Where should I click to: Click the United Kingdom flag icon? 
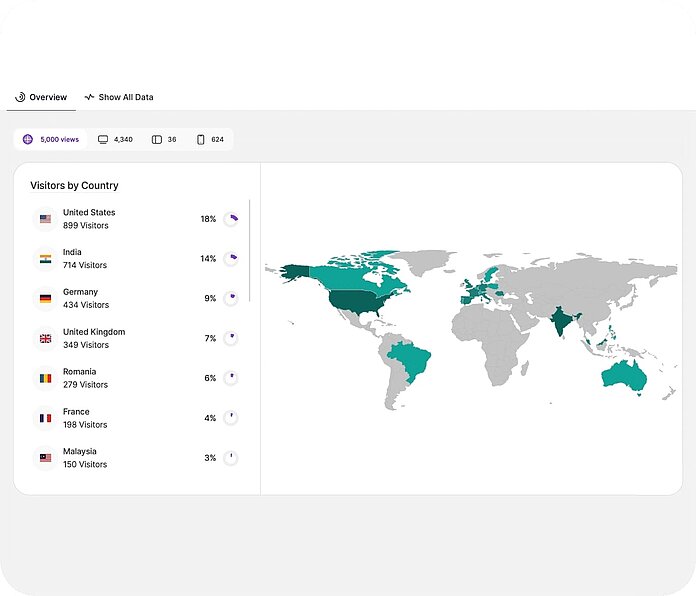45,339
